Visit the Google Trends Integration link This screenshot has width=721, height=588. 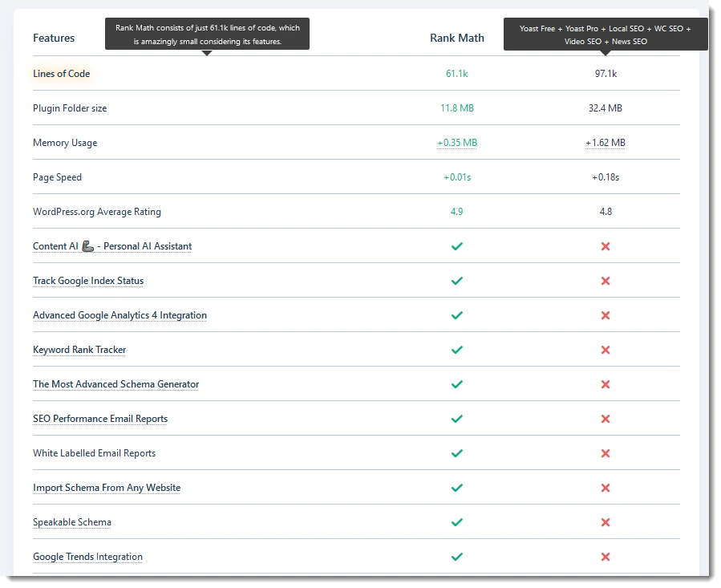(x=88, y=557)
